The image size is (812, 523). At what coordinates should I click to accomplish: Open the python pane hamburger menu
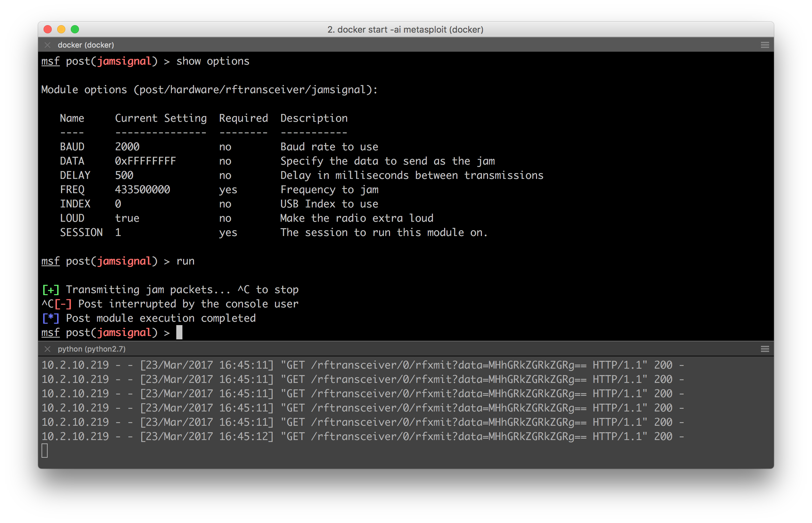[x=765, y=349]
